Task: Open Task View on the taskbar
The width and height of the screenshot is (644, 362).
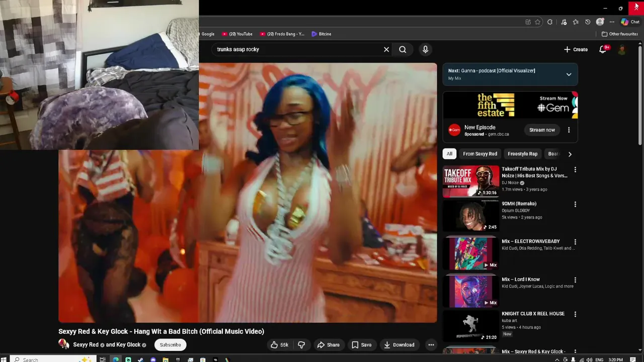Action: pos(103,359)
